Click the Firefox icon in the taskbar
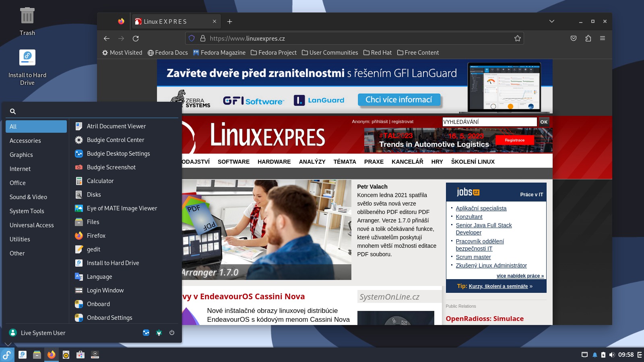The height and width of the screenshot is (362, 644). pos(52,355)
